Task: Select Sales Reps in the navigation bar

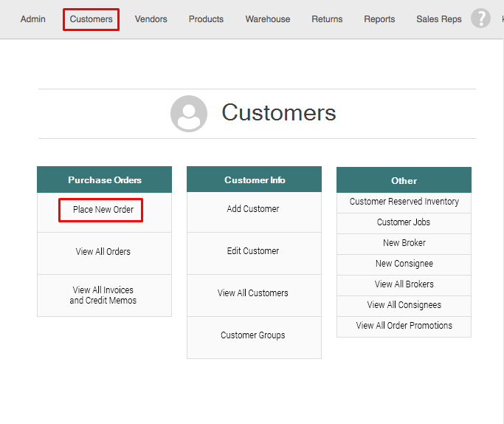Action: click(439, 19)
